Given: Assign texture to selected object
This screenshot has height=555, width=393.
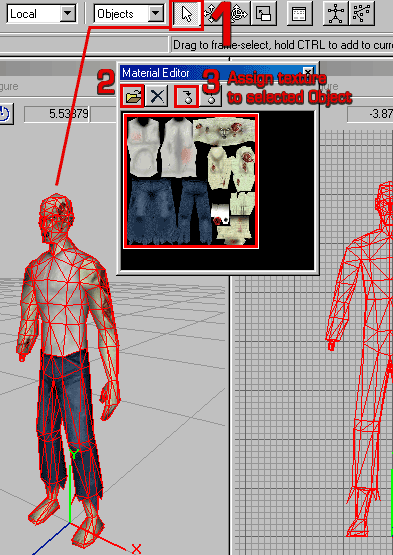Looking at the screenshot, I should tap(187, 96).
